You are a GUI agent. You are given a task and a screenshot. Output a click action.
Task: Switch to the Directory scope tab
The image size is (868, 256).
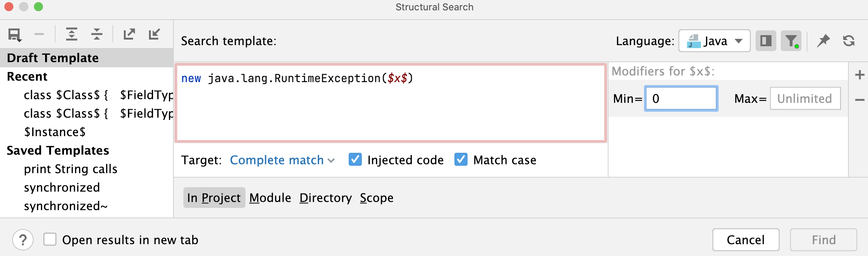pos(326,198)
